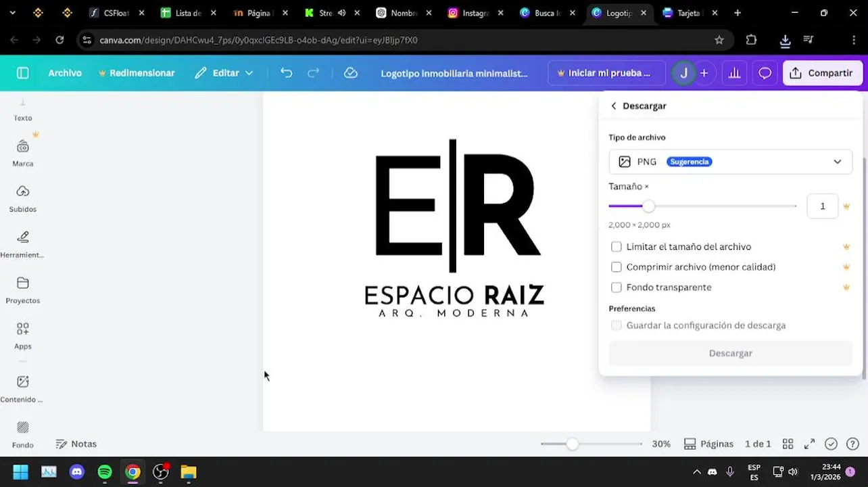Open the Fondo background panel
Screen dimensions: 868x487
[x=23, y=434]
